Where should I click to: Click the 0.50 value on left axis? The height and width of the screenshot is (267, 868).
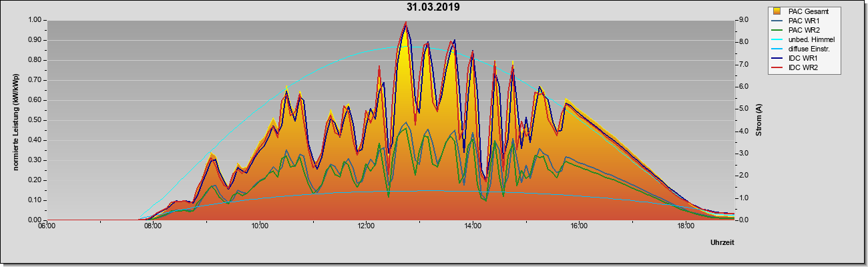point(33,120)
